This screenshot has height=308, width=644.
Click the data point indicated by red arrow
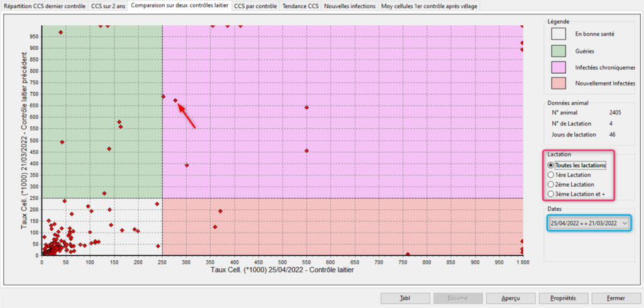click(175, 101)
